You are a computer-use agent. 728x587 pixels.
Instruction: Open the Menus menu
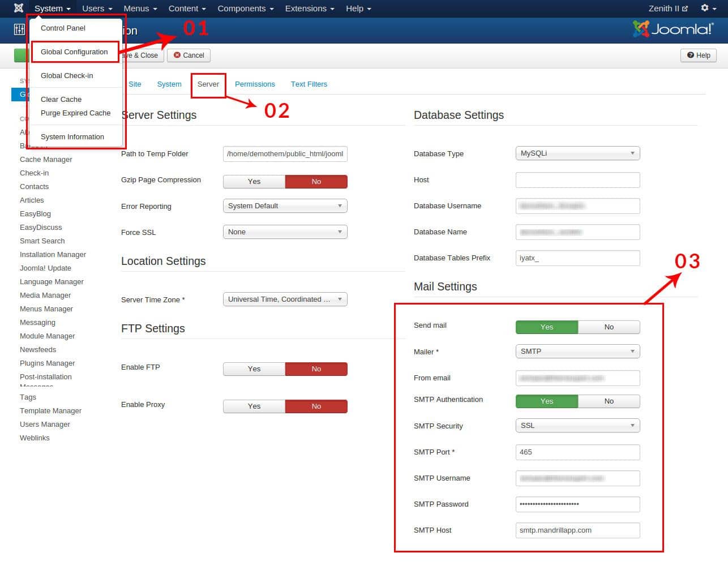pos(140,8)
